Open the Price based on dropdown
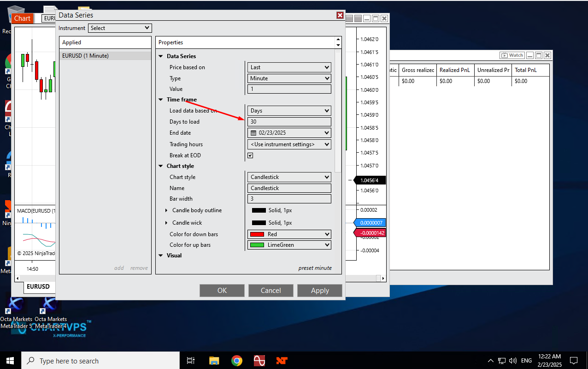The height and width of the screenshot is (369, 588). [289, 67]
